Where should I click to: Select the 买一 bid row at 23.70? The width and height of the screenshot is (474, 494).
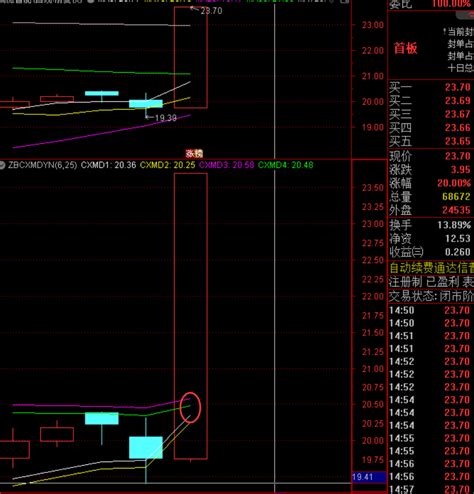[431, 88]
